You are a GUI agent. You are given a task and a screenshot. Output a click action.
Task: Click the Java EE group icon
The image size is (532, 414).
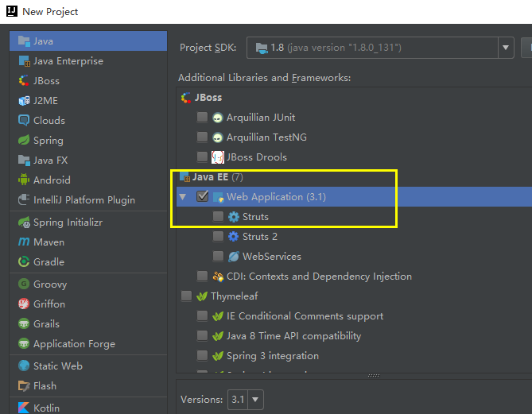tap(184, 176)
